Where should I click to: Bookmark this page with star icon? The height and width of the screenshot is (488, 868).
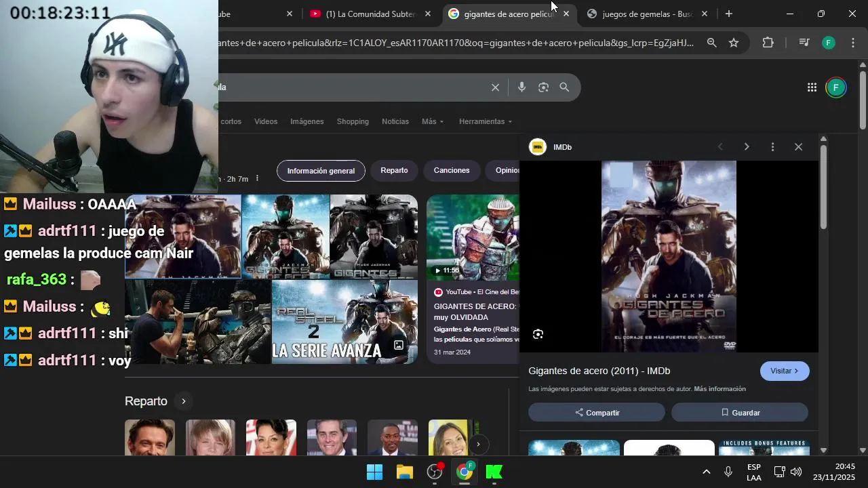(734, 43)
